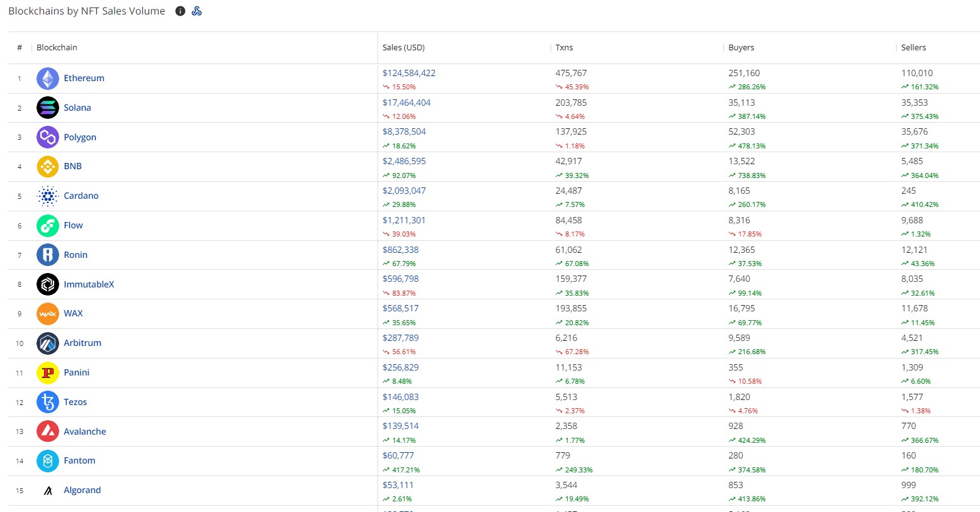Image resolution: width=980 pixels, height=512 pixels.
Task: Click the Ronin logo icon
Action: pos(48,255)
